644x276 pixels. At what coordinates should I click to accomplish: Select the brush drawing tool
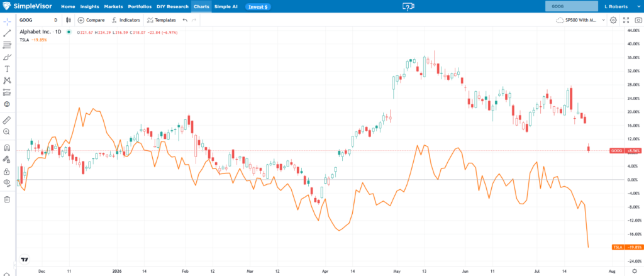pyautogui.click(x=7, y=57)
